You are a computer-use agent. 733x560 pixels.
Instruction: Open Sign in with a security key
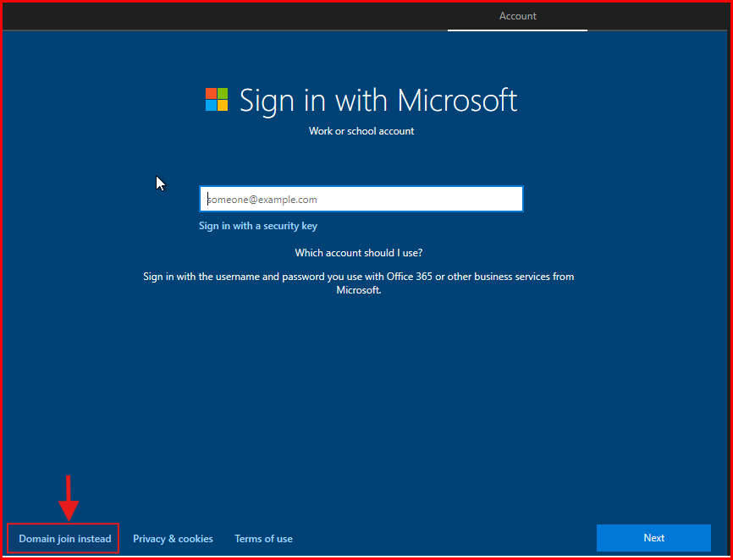[257, 226]
